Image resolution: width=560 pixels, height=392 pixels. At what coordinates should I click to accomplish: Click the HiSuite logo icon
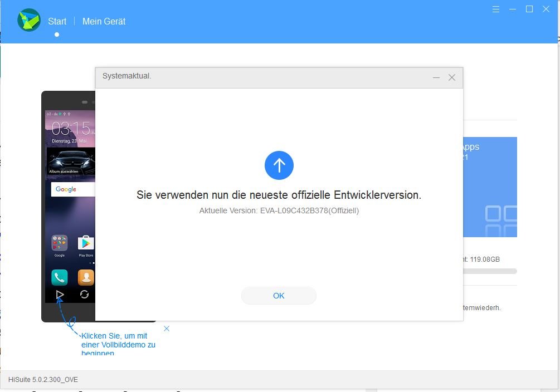pos(29,20)
